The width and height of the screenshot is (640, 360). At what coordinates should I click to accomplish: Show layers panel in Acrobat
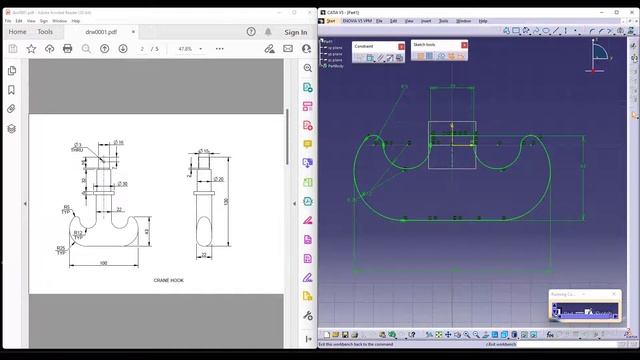click(x=11, y=129)
